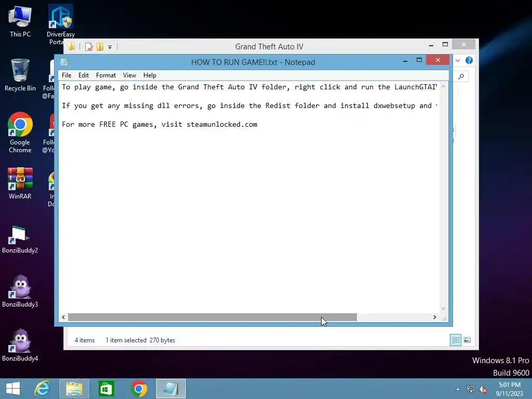Click File Explorer taskbar icon
The width and height of the screenshot is (532, 399).
coord(74,389)
